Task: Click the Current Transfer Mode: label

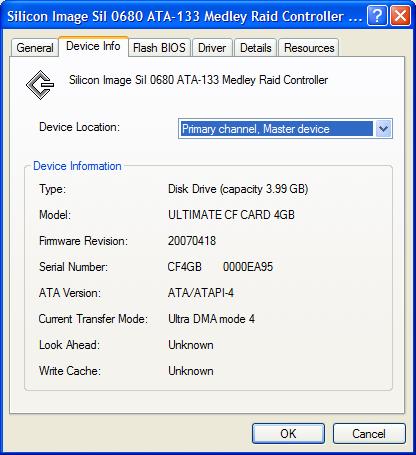Action: click(93, 319)
